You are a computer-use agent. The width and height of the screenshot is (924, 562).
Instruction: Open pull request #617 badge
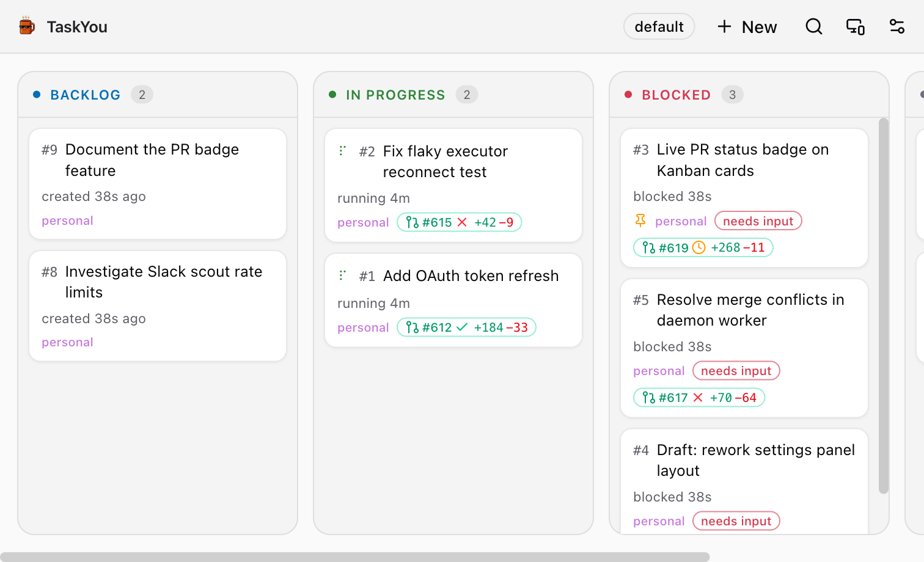699,398
